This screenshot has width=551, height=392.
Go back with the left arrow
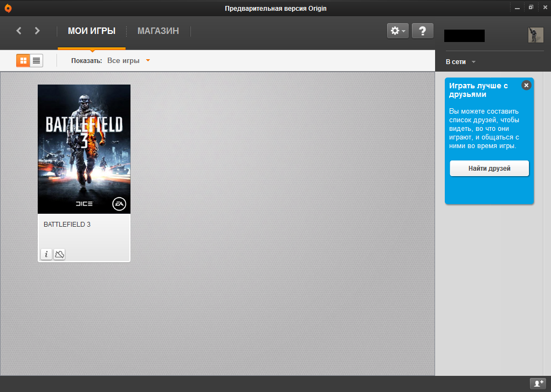click(19, 31)
